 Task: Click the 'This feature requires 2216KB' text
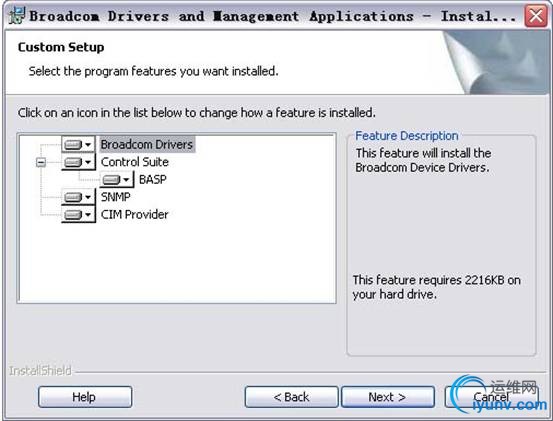coord(437,287)
